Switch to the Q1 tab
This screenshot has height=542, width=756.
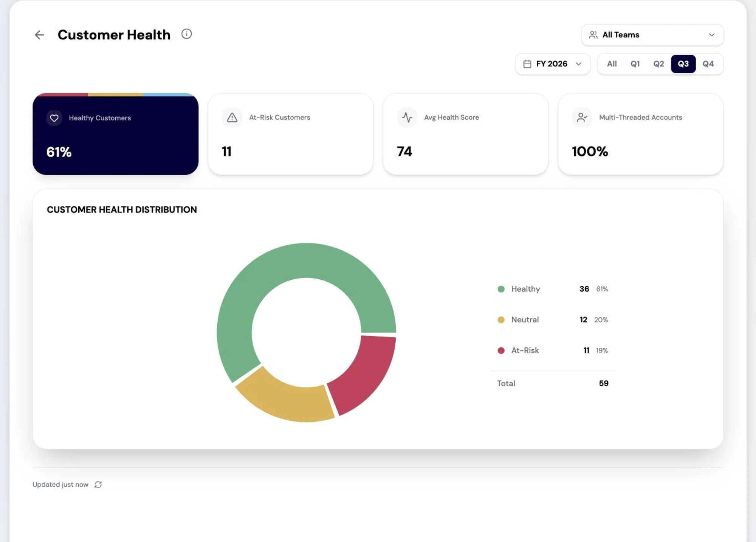[x=635, y=64]
